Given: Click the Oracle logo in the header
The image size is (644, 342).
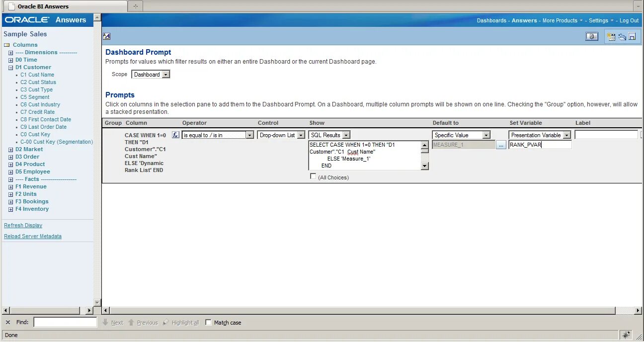Looking at the screenshot, I should coord(27,20).
